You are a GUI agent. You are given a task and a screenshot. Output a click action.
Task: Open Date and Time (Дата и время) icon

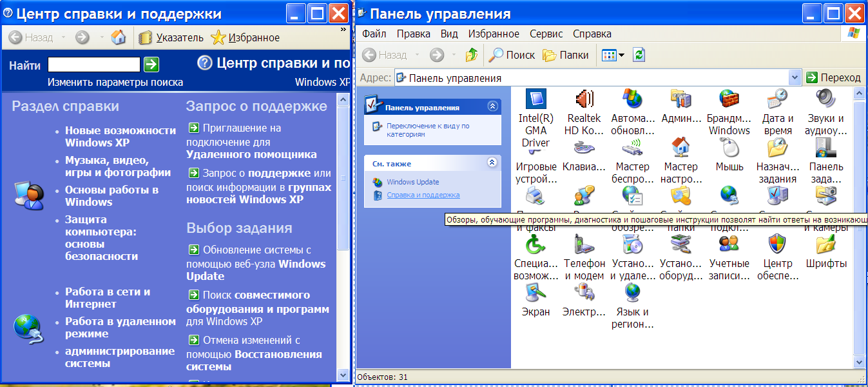pos(778,99)
